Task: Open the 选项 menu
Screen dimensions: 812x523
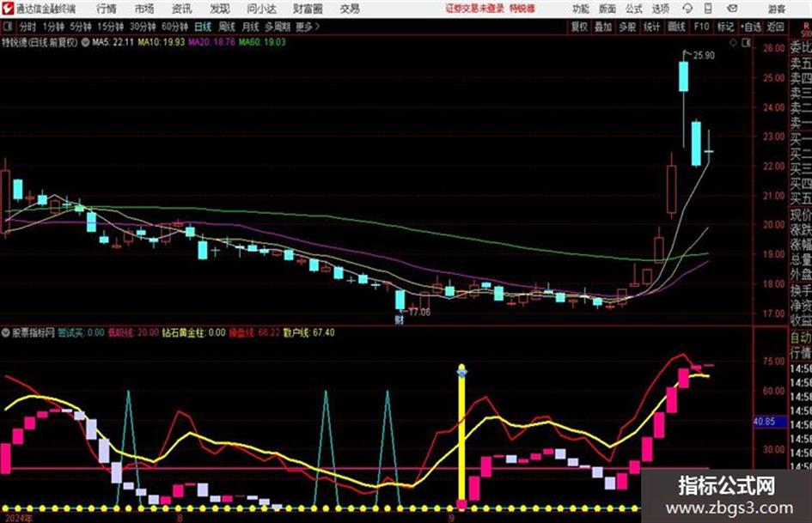Action: tap(660, 9)
